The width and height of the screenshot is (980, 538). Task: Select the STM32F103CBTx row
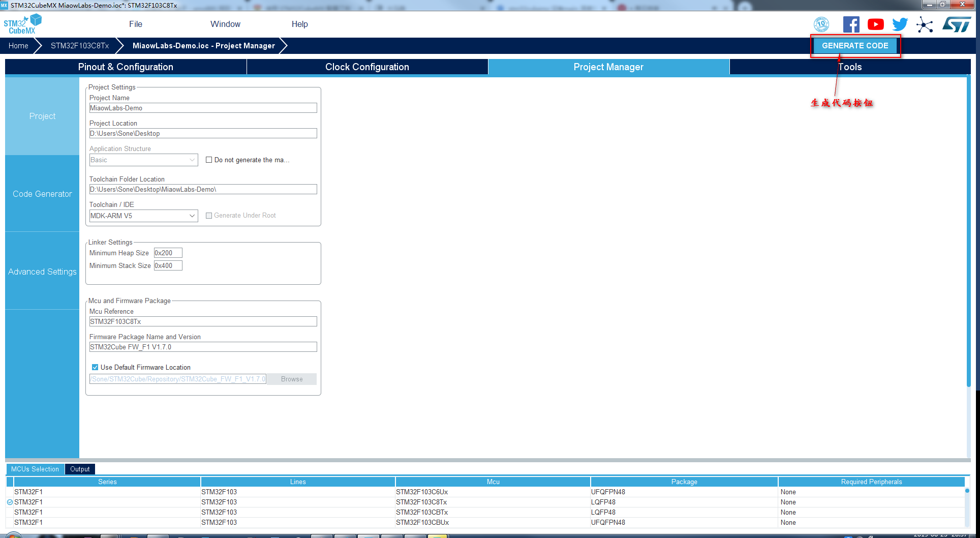coord(485,512)
